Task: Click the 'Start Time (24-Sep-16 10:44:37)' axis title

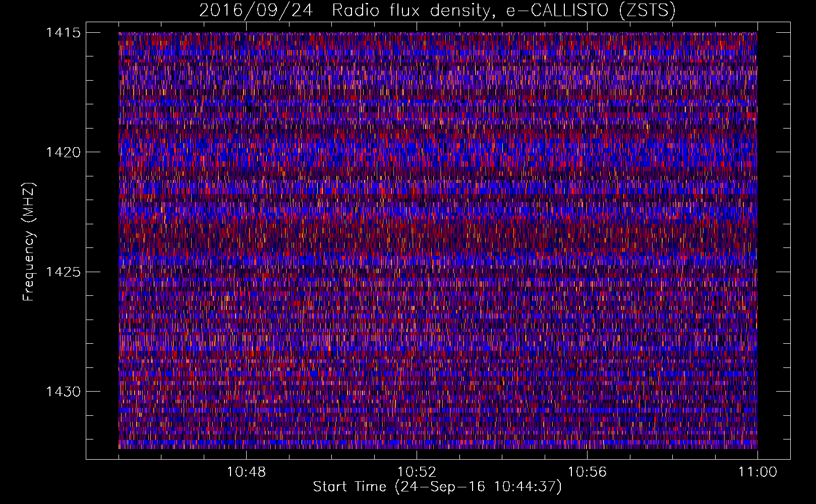Action: (x=437, y=487)
